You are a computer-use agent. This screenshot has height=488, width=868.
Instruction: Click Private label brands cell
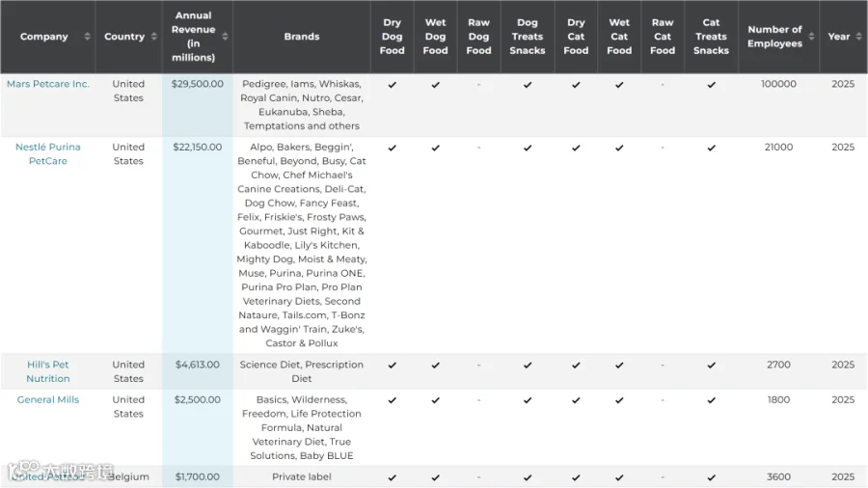pos(302,477)
